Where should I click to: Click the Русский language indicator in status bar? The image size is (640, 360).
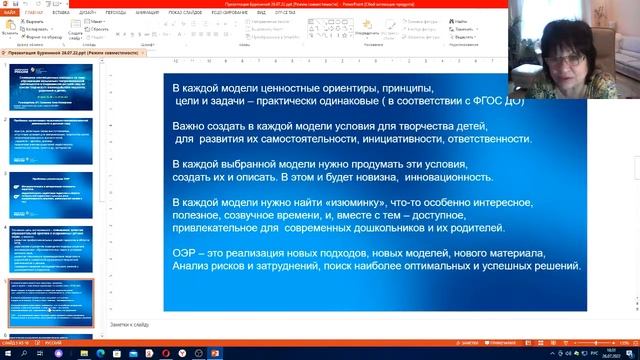coord(53,343)
